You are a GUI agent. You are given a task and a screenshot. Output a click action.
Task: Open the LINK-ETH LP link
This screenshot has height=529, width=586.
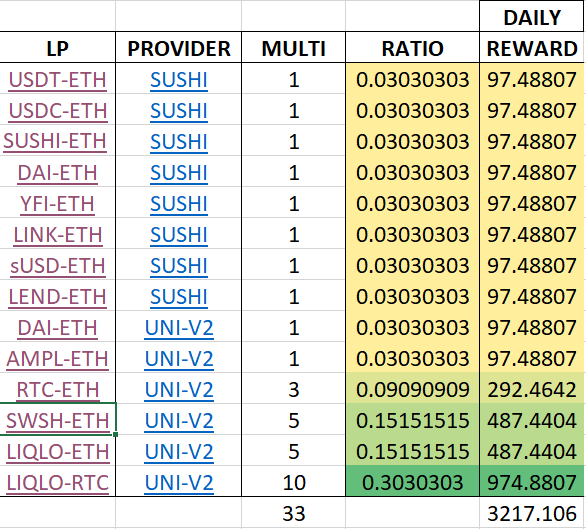pyautogui.click(x=58, y=235)
